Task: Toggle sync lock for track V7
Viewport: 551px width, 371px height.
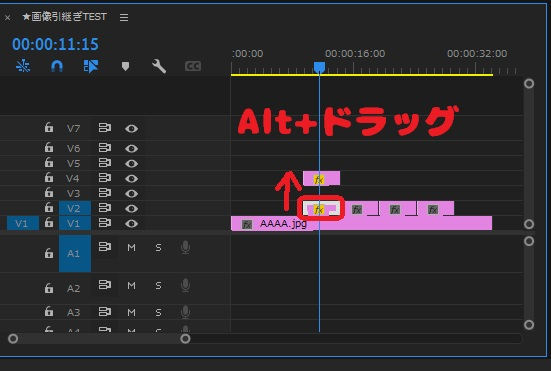Action: tap(105, 128)
